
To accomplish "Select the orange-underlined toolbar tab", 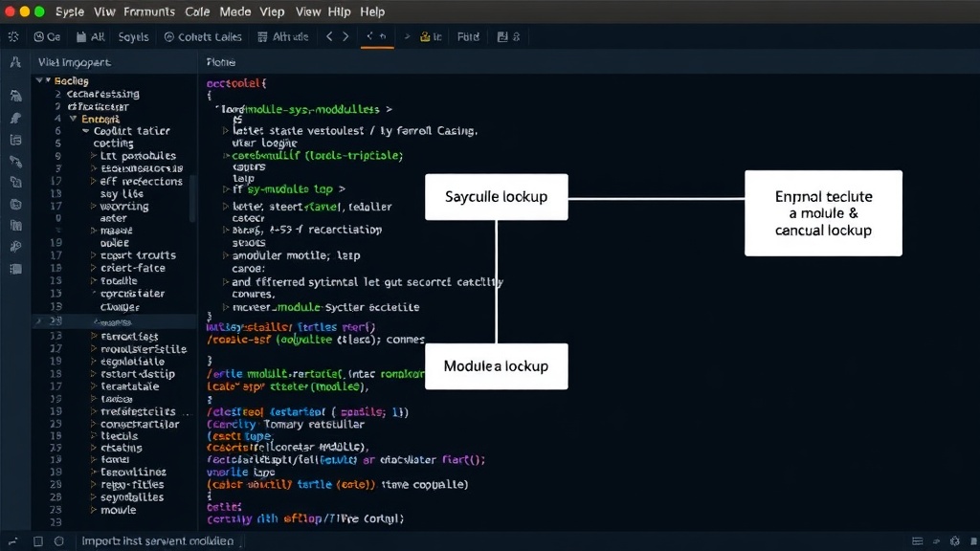I will [x=377, y=37].
